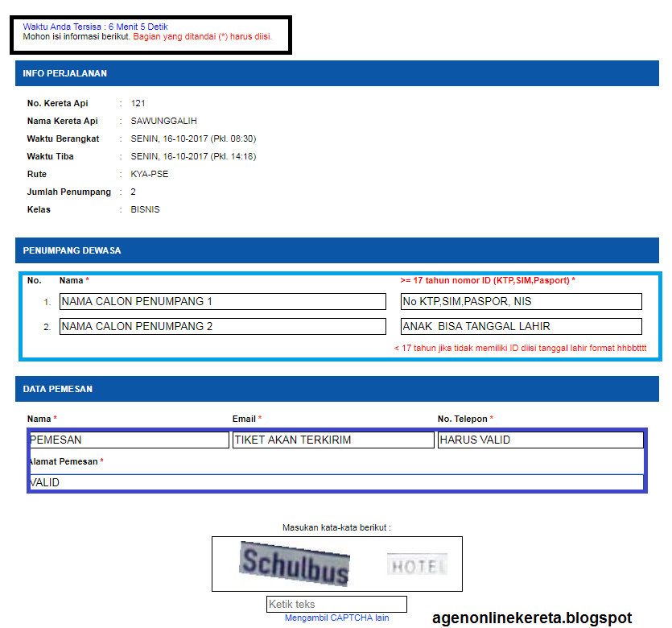Image resolution: width=672 pixels, height=628 pixels.
Task: Click route value KYA-PSE
Action: point(150,174)
